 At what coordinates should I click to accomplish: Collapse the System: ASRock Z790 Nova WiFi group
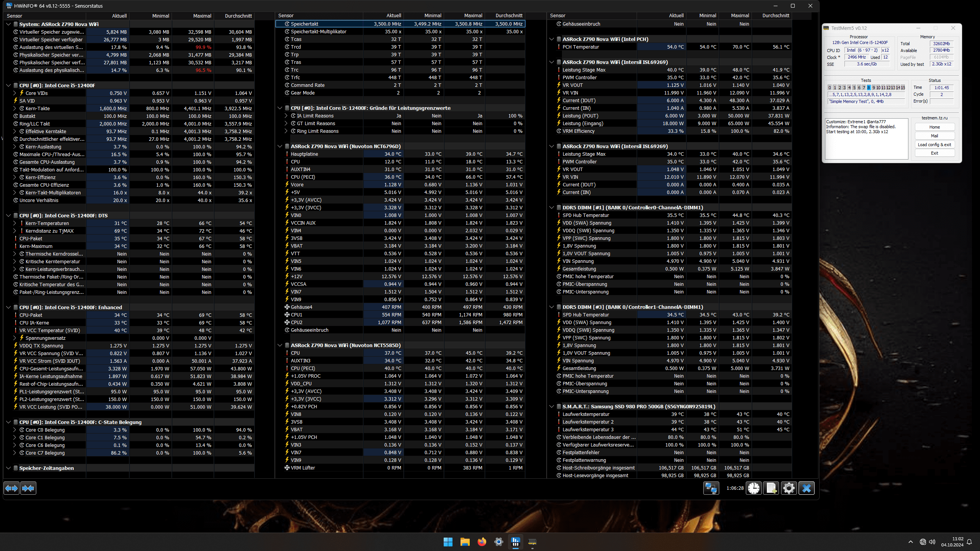(8, 24)
